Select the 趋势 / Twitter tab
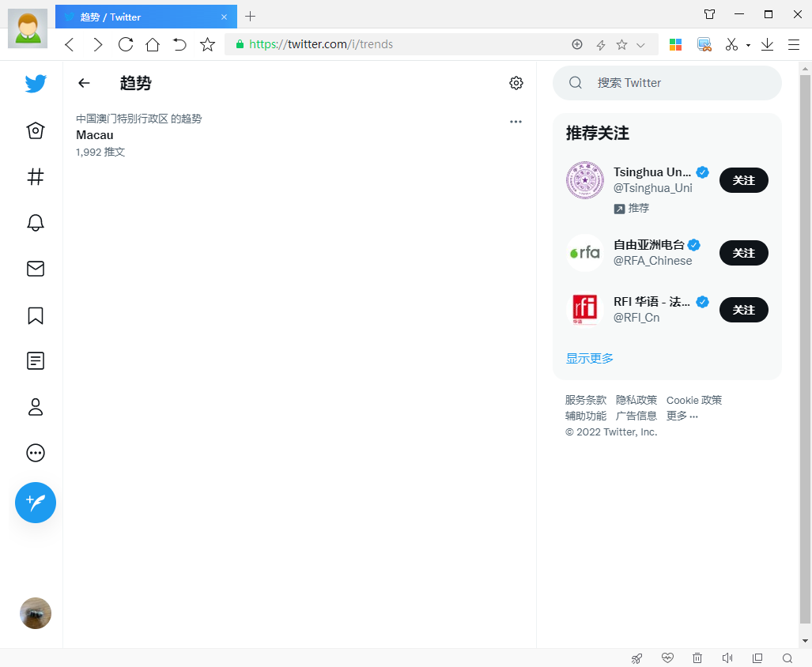The height and width of the screenshot is (667, 812). click(146, 17)
